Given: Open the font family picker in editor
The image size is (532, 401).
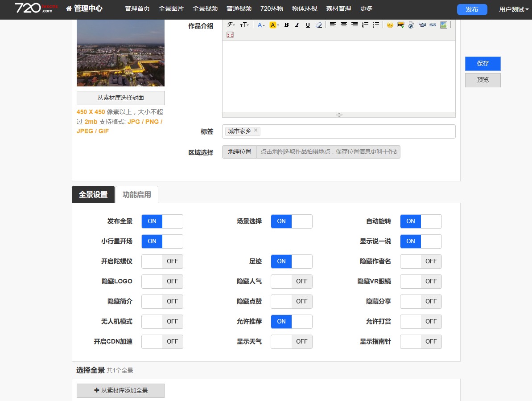Looking at the screenshot, I should [x=231, y=25].
